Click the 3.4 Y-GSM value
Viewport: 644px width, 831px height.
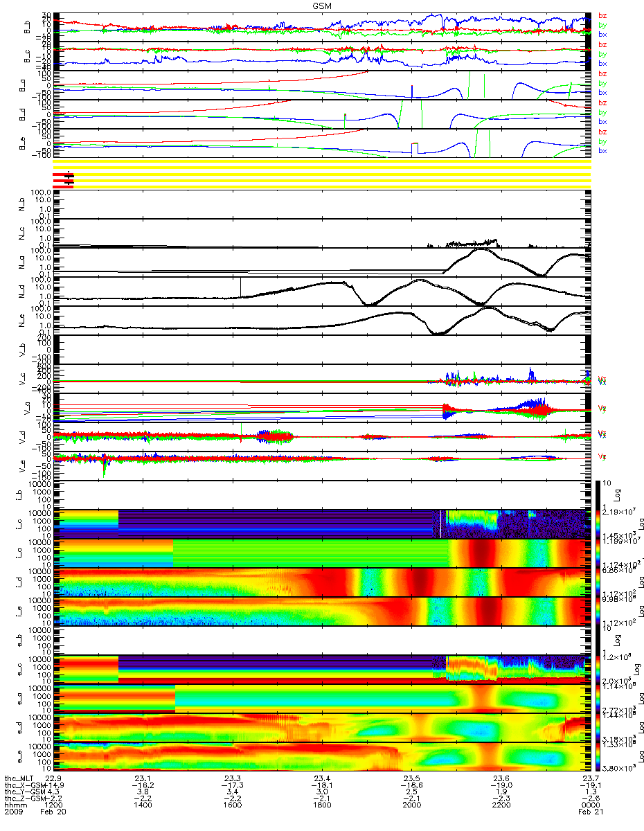click(x=233, y=792)
